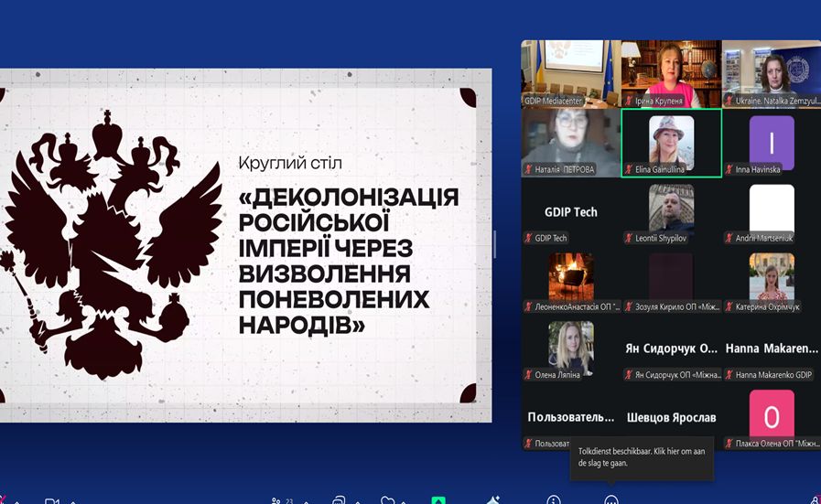Click the green Share Screen icon
821x504 pixels.
[x=439, y=500]
